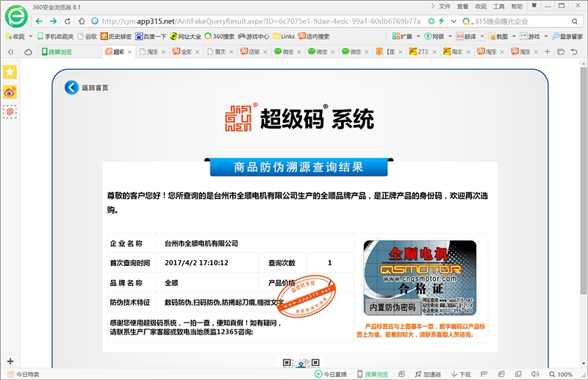The image size is (588, 380).
Task: Click the 返回首页 link
Action: (x=95, y=87)
